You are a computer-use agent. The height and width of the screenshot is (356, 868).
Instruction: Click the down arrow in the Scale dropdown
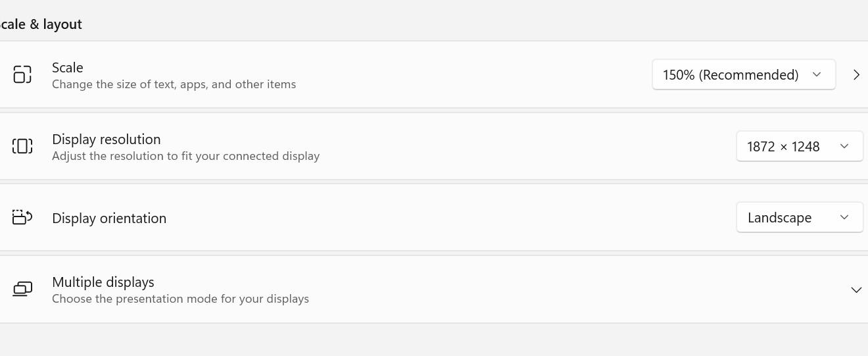point(817,74)
